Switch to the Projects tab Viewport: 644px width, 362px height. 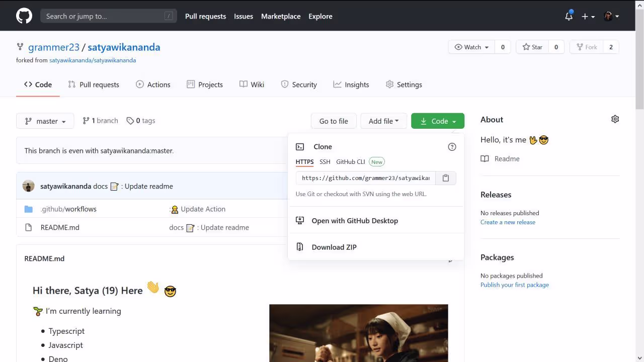205,84
